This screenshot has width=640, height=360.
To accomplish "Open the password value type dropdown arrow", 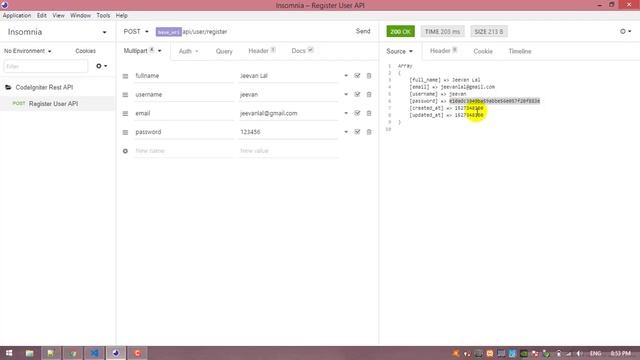I will (x=346, y=132).
